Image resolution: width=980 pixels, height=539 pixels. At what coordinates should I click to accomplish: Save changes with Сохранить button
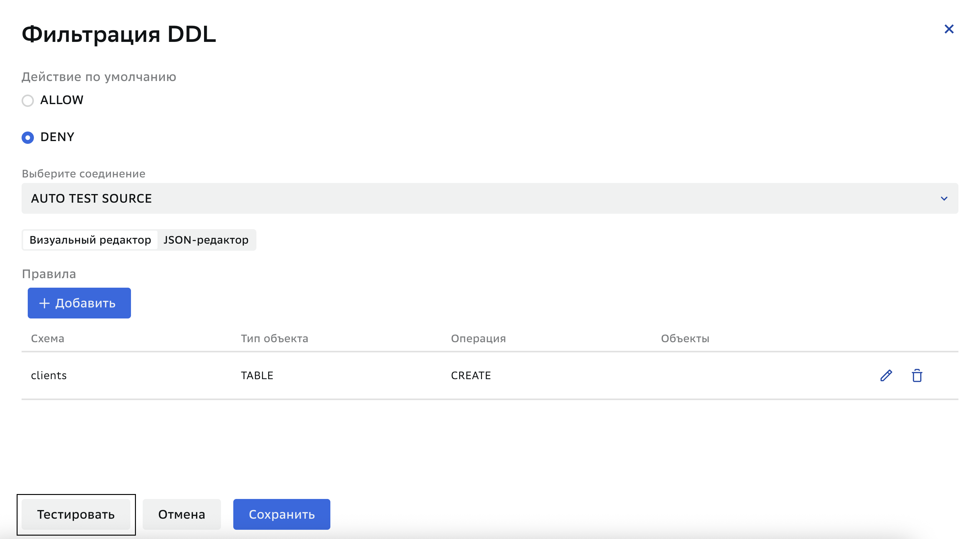coord(282,514)
